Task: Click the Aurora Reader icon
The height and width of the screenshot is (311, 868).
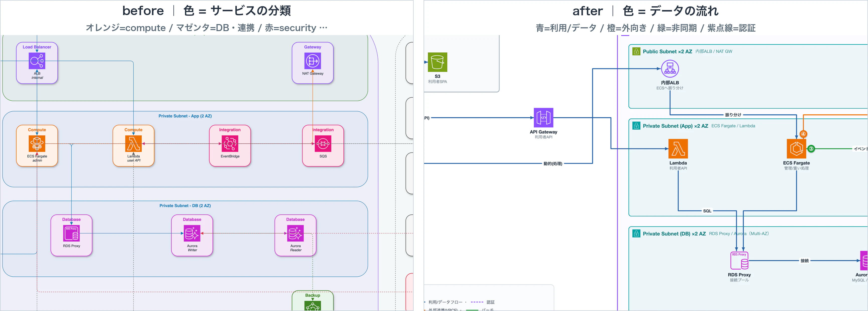Action: [x=296, y=234]
